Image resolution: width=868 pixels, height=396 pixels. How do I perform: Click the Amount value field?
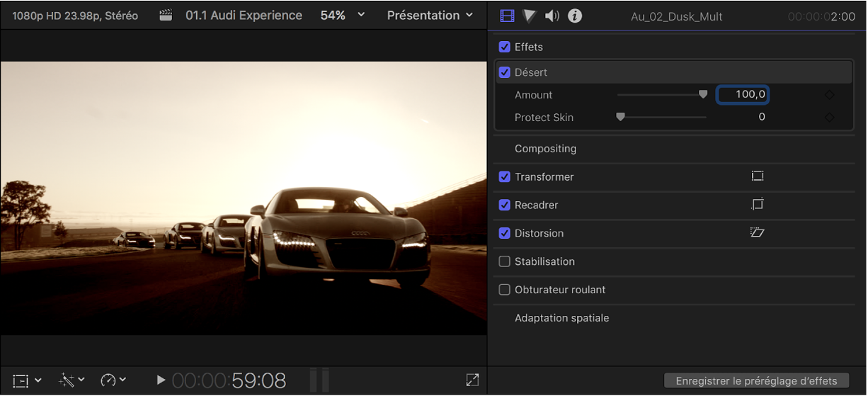743,95
